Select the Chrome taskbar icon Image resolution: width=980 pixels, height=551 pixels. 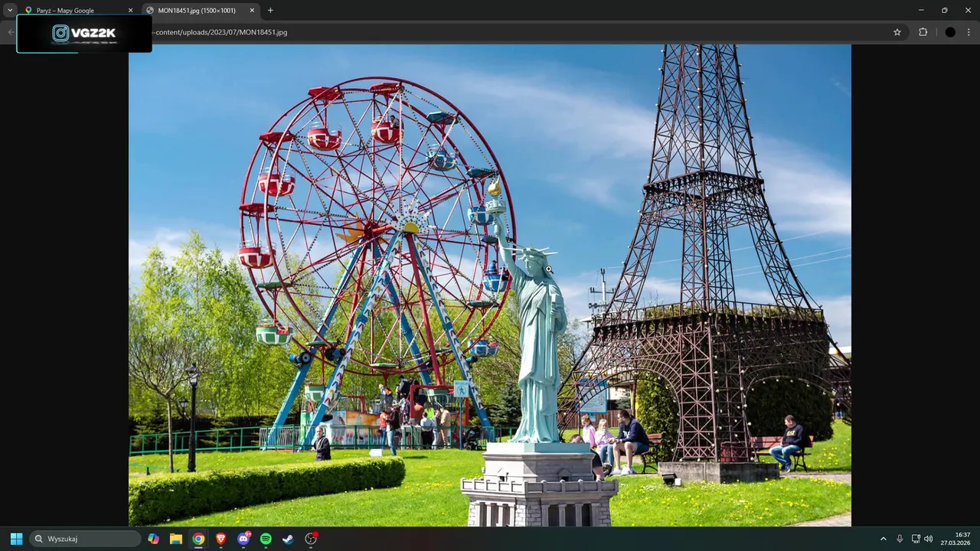[x=198, y=539]
